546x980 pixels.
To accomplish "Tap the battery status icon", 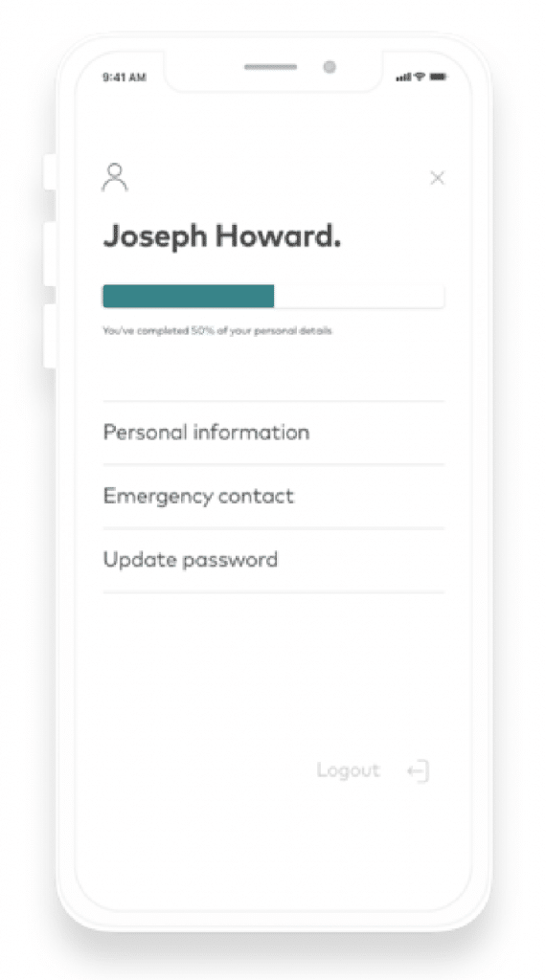I will 438,77.
